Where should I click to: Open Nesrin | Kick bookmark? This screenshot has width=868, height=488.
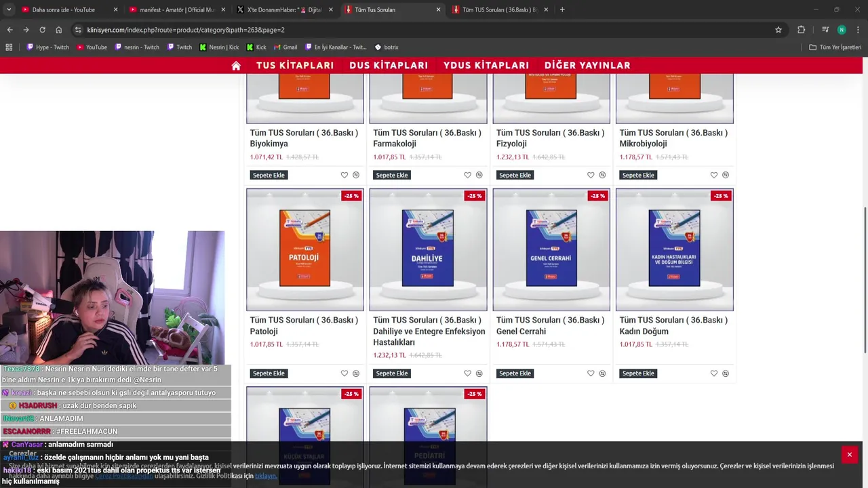click(x=219, y=47)
